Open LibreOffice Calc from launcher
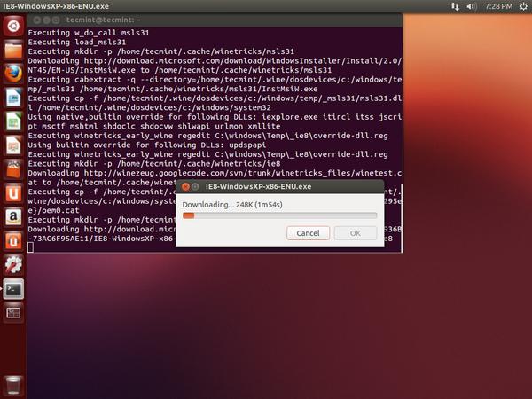This screenshot has height=399, width=532. click(x=13, y=121)
